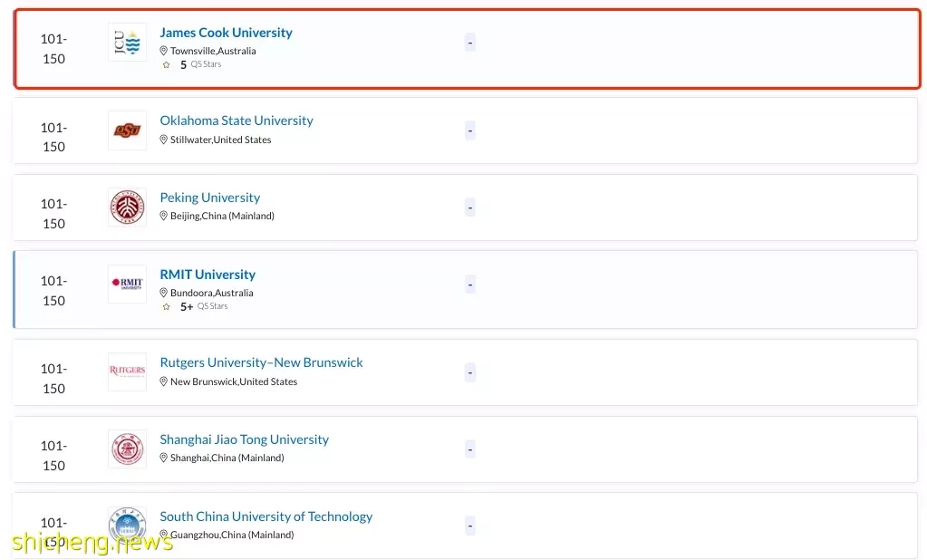The image size is (927, 560).
Task: Open the Peking University link
Action: coord(210,198)
